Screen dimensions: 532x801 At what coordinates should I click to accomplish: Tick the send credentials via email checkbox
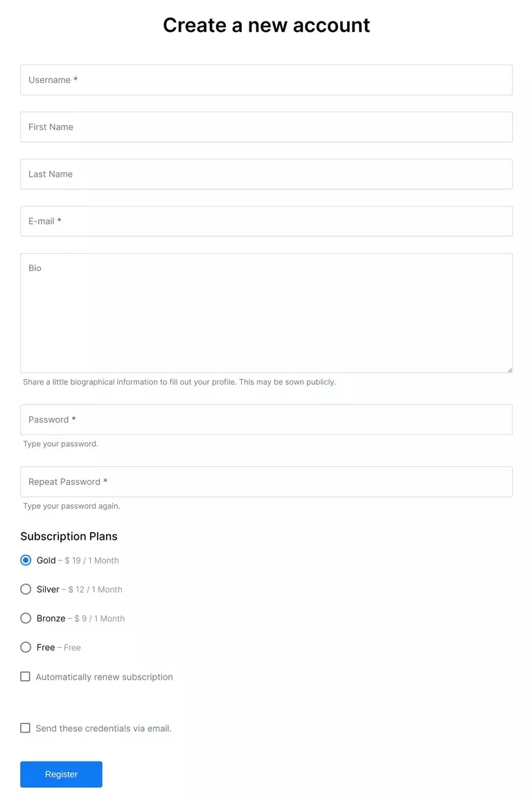pyautogui.click(x=26, y=728)
